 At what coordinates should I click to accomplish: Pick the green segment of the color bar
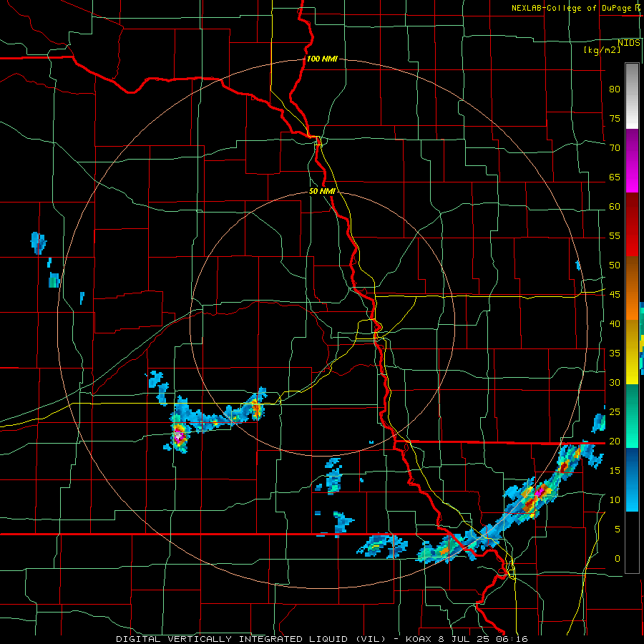tap(632, 416)
